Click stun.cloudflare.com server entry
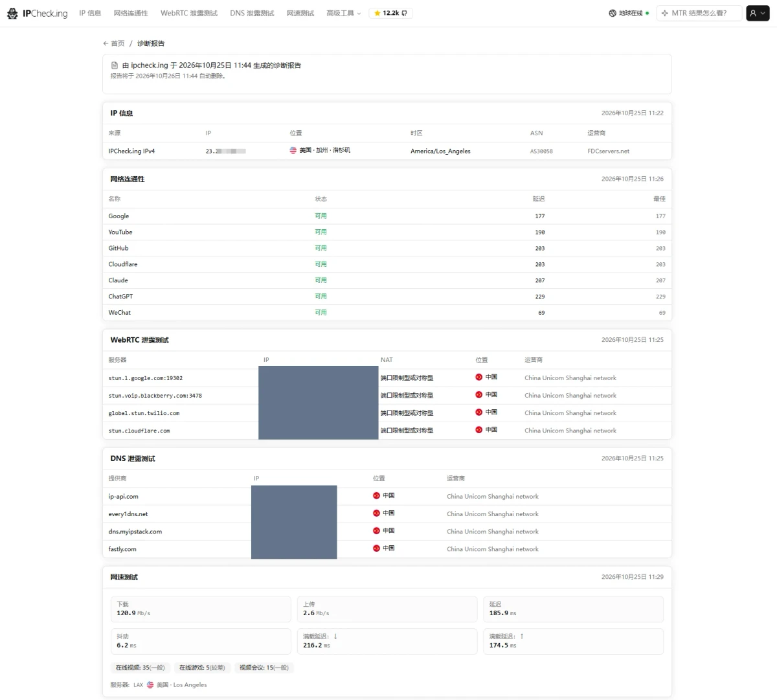777x700 pixels. 139,431
